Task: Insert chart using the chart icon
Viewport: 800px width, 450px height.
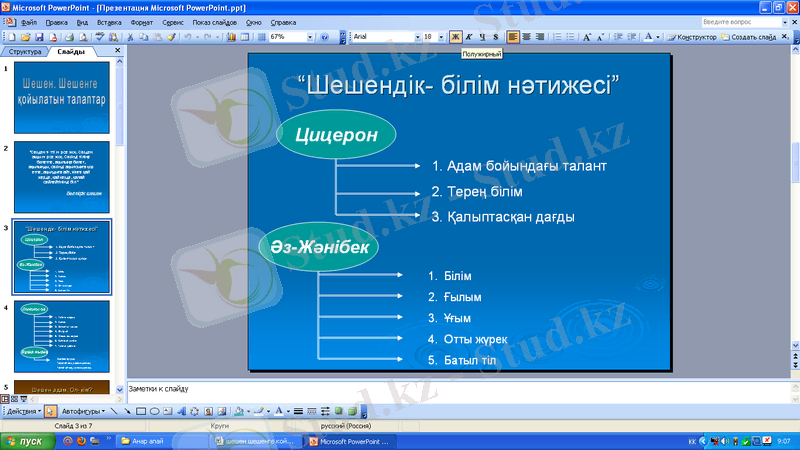Action: (230, 37)
